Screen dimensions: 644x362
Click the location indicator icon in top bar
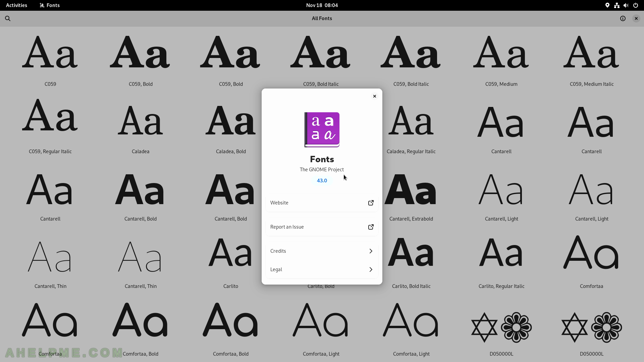[607, 5]
